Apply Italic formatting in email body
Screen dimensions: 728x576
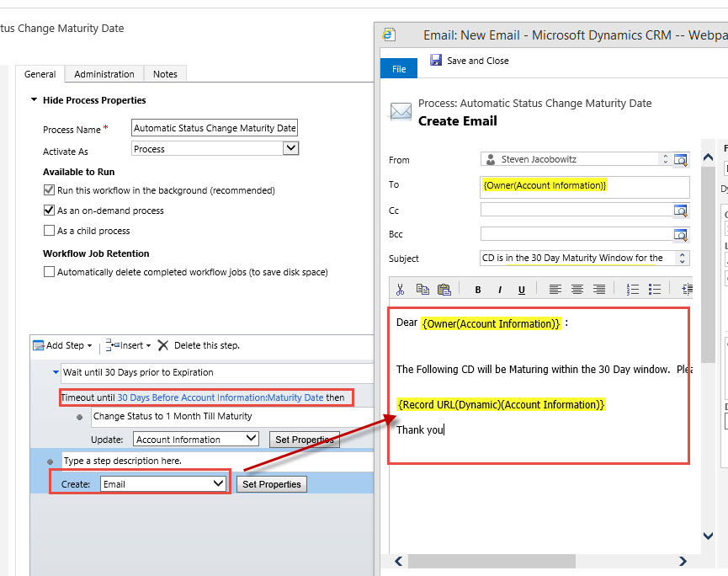[500, 290]
